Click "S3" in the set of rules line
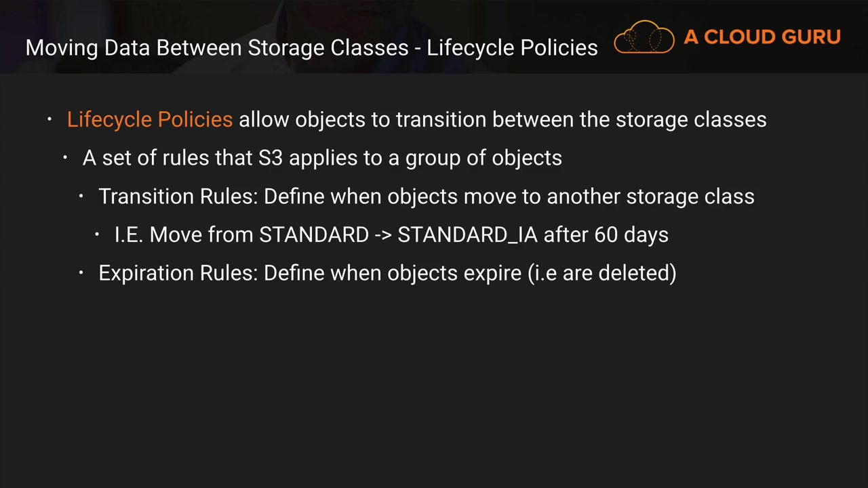The width and height of the screenshot is (868, 488). [x=271, y=158]
